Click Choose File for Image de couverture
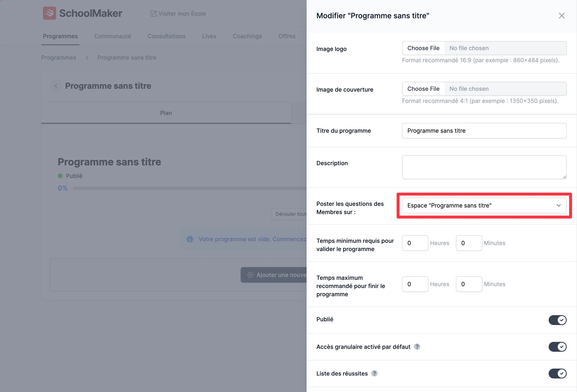The width and height of the screenshot is (577, 392). point(423,89)
